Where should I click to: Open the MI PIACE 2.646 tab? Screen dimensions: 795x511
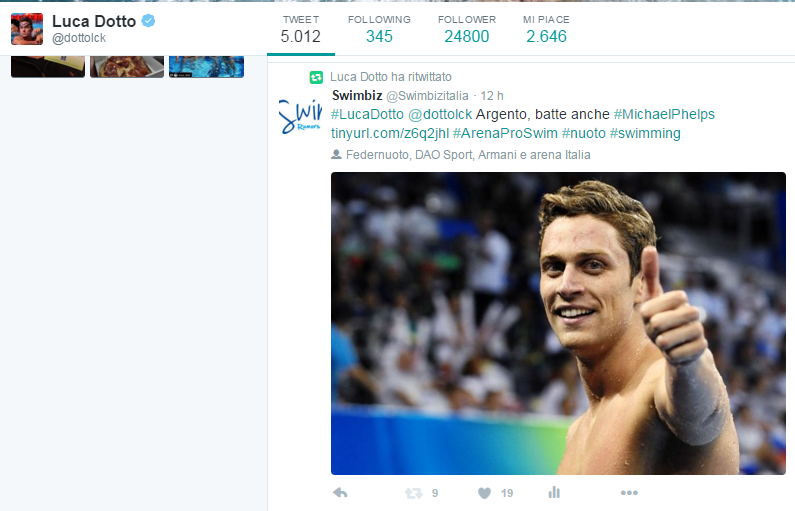pyautogui.click(x=546, y=29)
